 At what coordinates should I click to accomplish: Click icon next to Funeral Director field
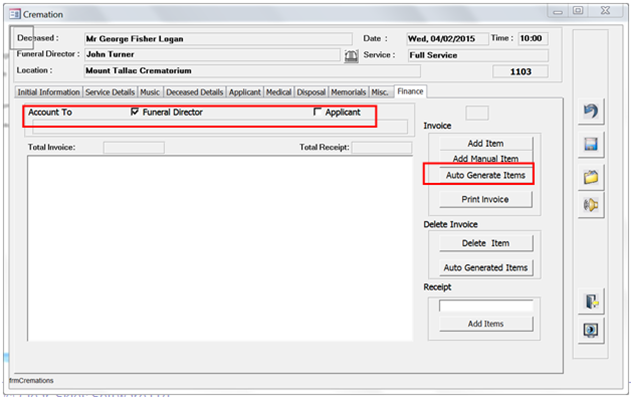(x=351, y=56)
